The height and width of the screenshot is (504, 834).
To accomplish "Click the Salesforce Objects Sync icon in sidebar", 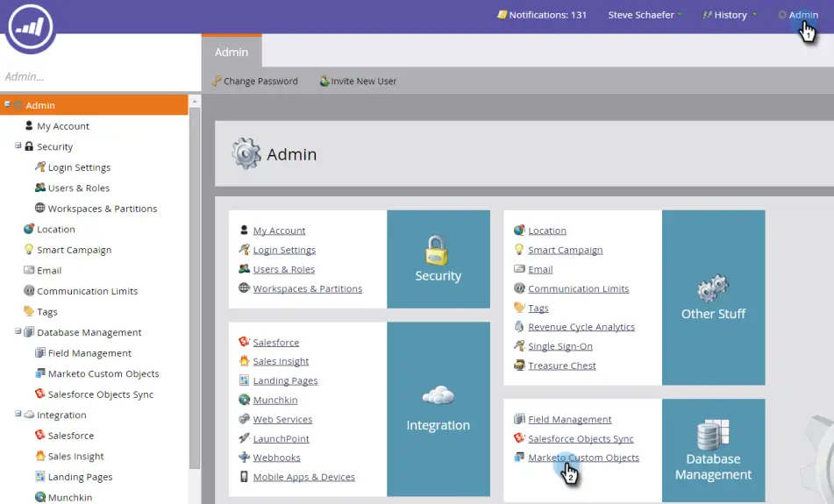I will click(39, 394).
